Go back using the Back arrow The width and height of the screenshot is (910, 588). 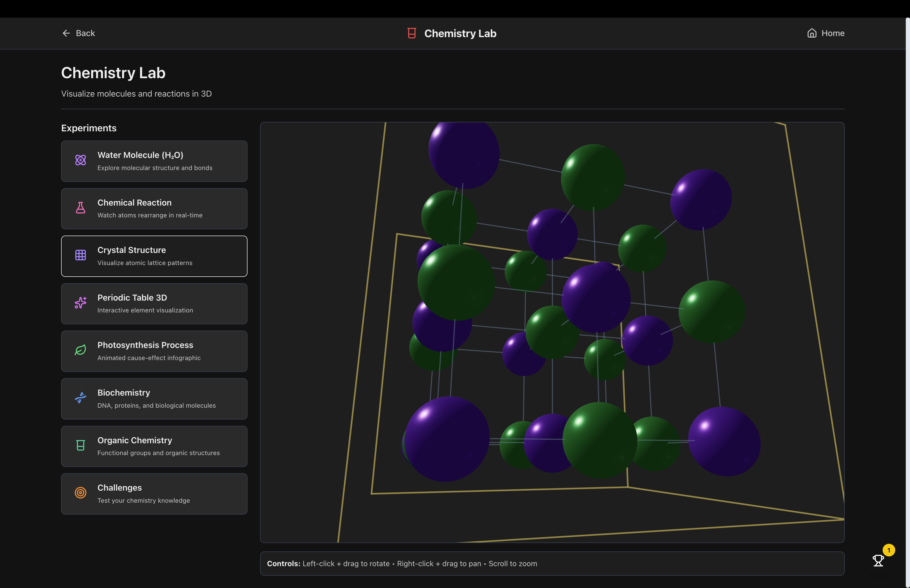point(66,33)
